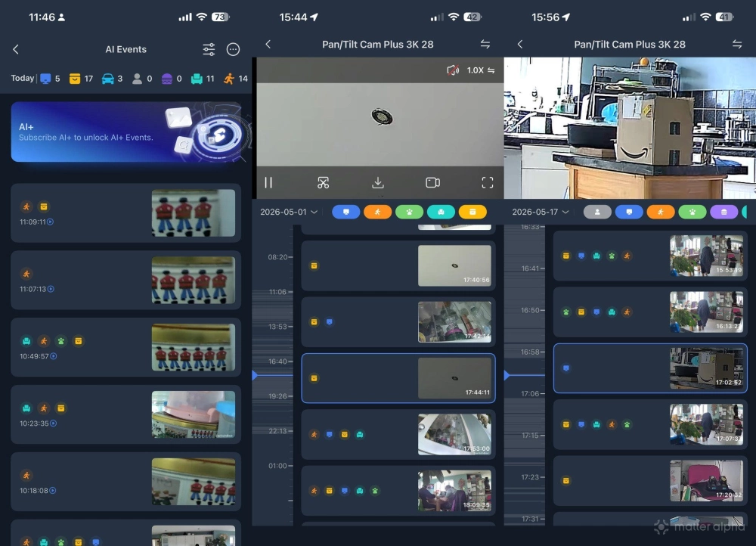Filter today's events by motion count 14
Screen dimensions: 756x546
point(236,79)
